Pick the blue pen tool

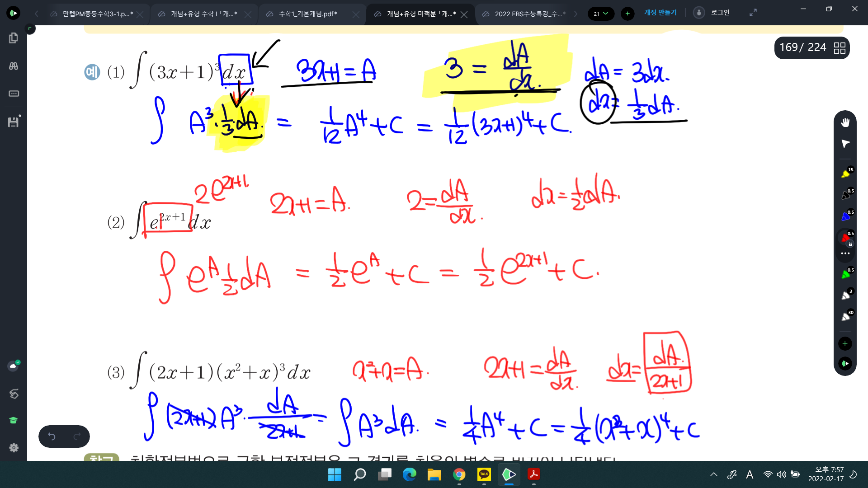[x=845, y=216]
